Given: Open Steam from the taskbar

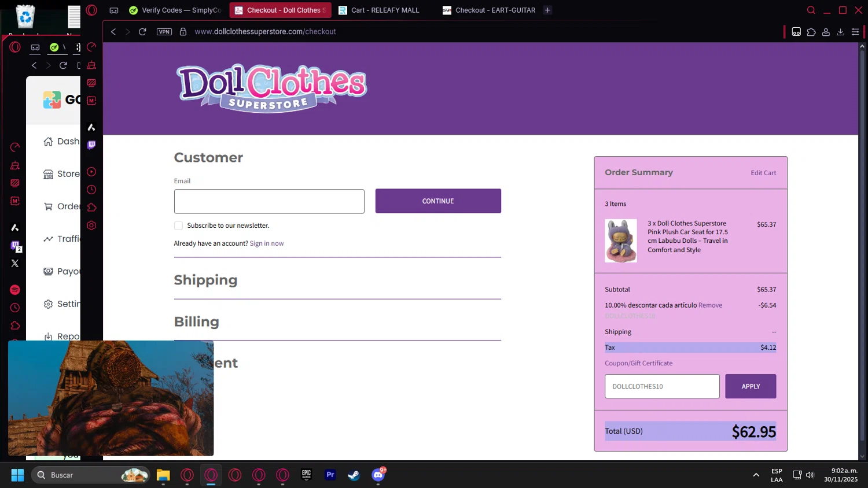Looking at the screenshot, I should point(354,475).
